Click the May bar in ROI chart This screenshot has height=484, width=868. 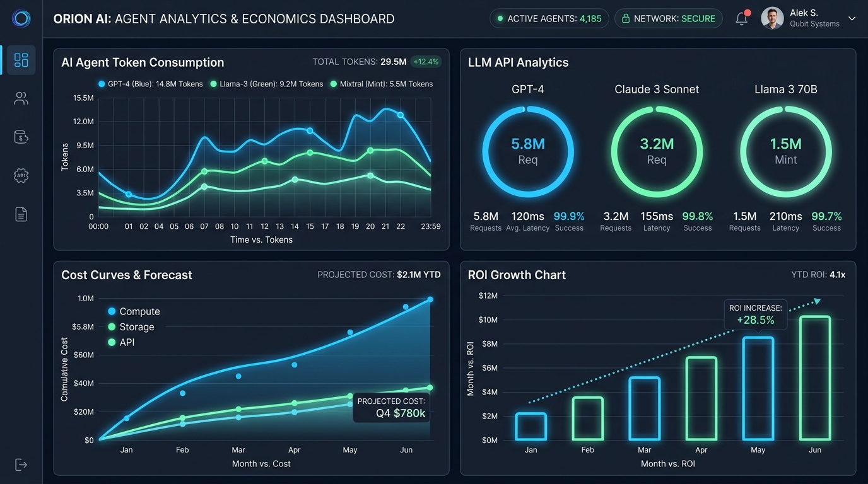click(758, 388)
